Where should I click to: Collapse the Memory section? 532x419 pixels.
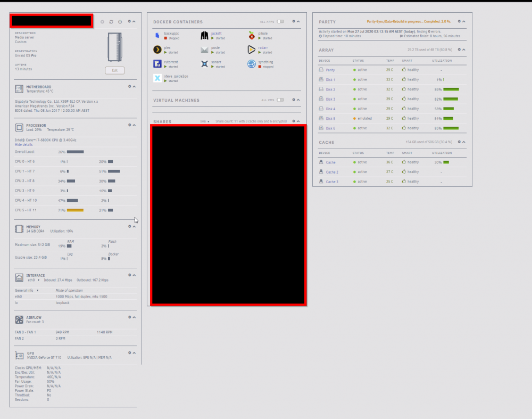135,226
